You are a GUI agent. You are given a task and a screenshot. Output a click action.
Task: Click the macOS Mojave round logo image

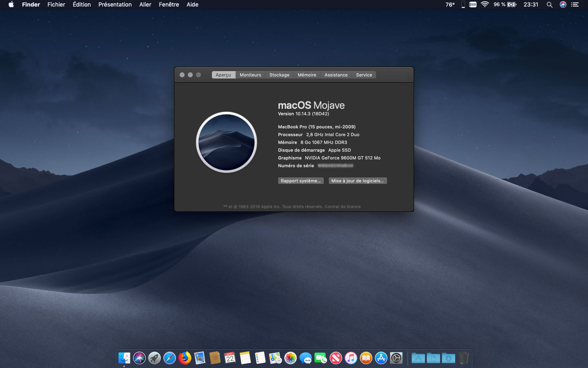coord(227,142)
